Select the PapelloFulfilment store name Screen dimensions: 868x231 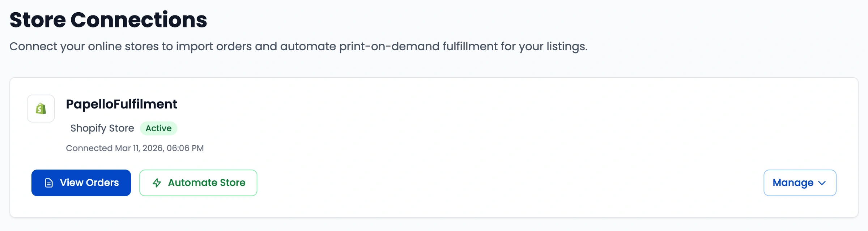122,104
